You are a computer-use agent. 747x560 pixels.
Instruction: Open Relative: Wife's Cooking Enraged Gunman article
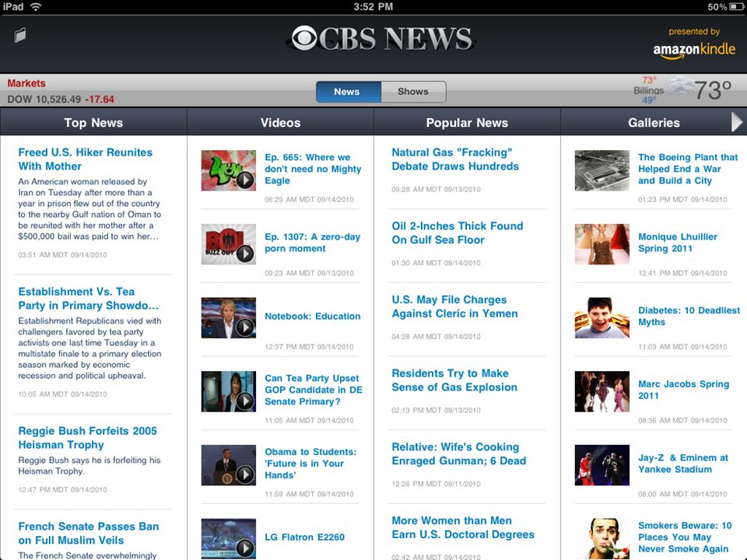point(459,453)
